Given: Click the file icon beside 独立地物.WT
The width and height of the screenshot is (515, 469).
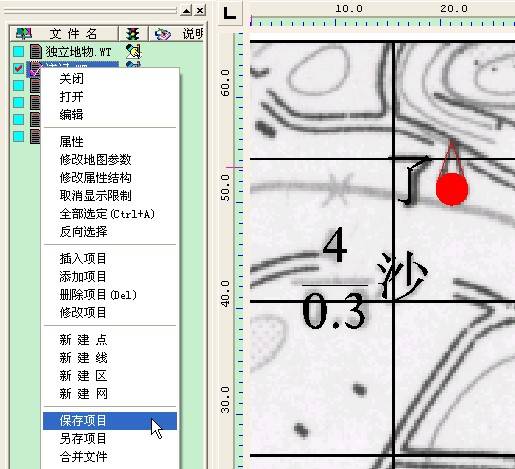Looking at the screenshot, I should click(x=36, y=51).
